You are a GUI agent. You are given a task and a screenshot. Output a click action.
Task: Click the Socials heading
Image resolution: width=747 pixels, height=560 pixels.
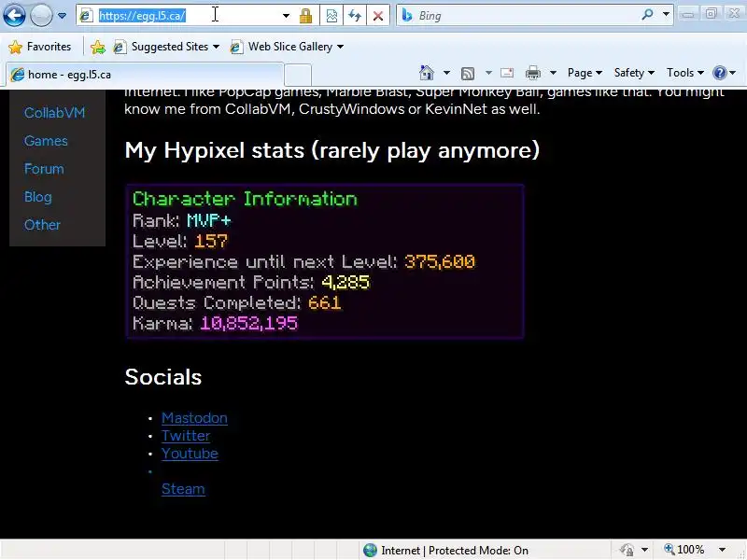tap(162, 377)
